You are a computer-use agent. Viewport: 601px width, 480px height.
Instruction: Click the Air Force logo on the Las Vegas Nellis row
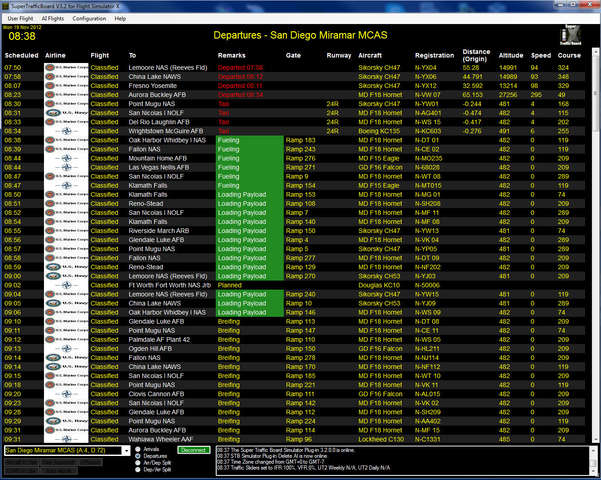66,168
